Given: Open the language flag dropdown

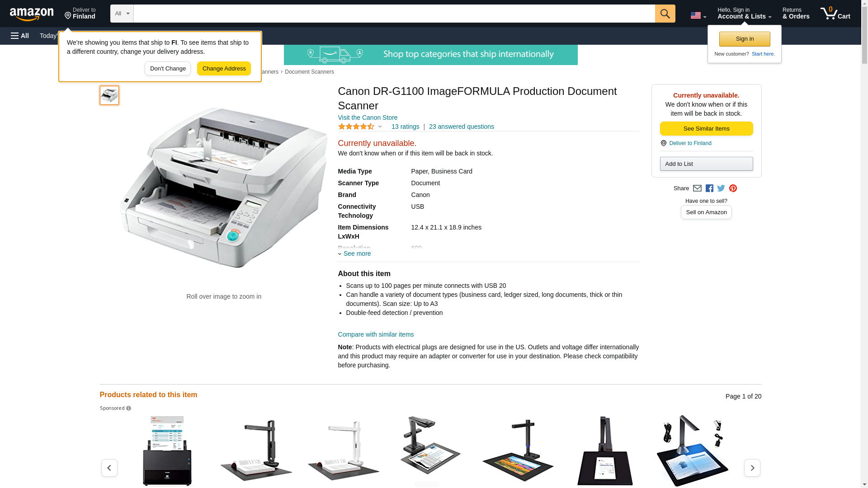Looking at the screenshot, I should 698,15.
